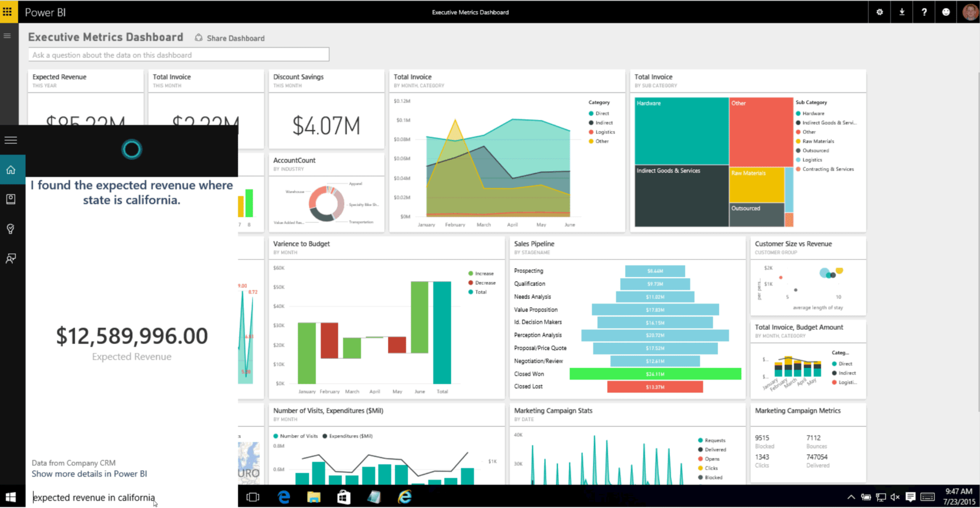Open the app launcher waffle icon
980x508 pixels.
[x=8, y=12]
